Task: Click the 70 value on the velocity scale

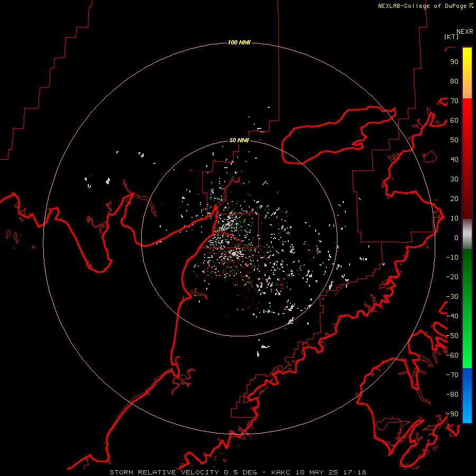Action: click(x=454, y=101)
